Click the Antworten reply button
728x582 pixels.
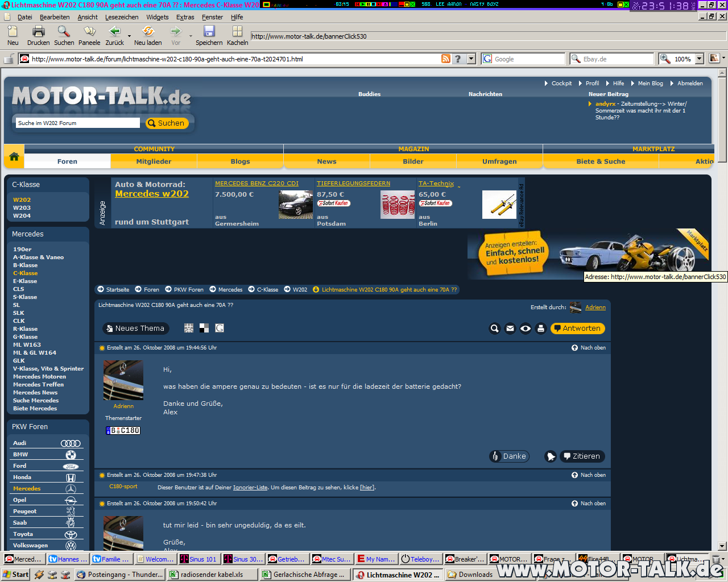pos(577,329)
